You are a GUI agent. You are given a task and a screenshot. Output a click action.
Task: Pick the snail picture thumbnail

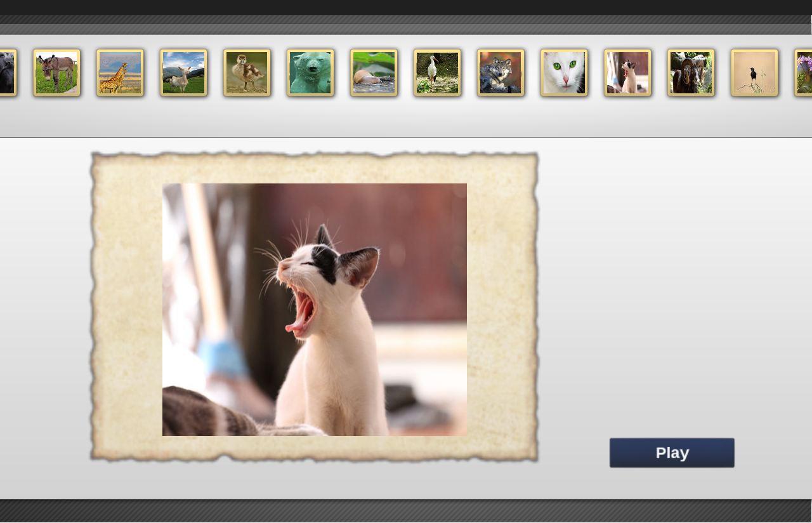point(374,73)
